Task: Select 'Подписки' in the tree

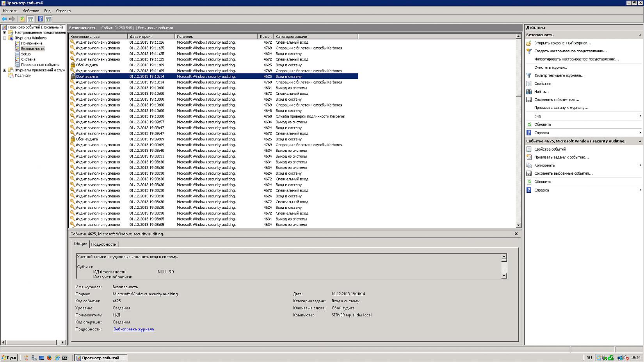Action: tap(23, 76)
